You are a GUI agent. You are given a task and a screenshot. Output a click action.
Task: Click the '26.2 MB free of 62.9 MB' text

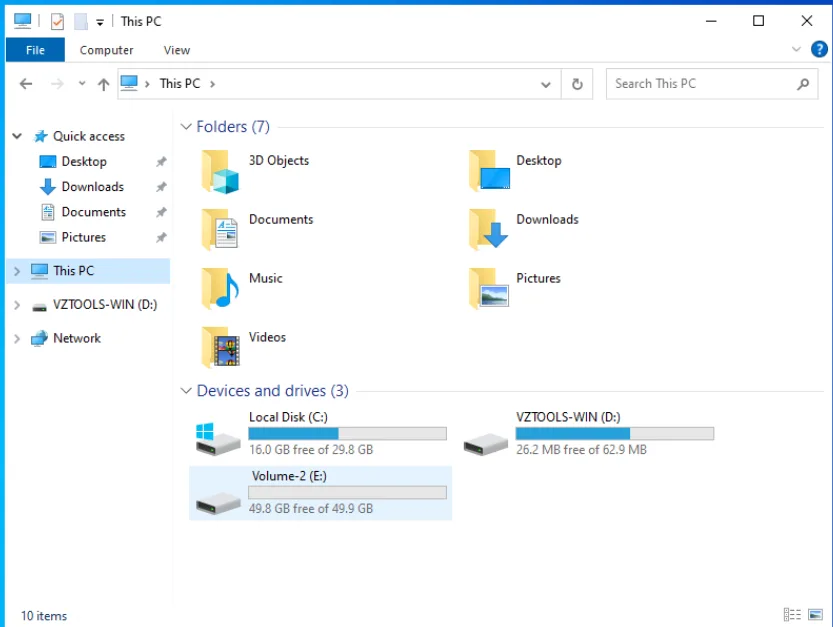581,450
